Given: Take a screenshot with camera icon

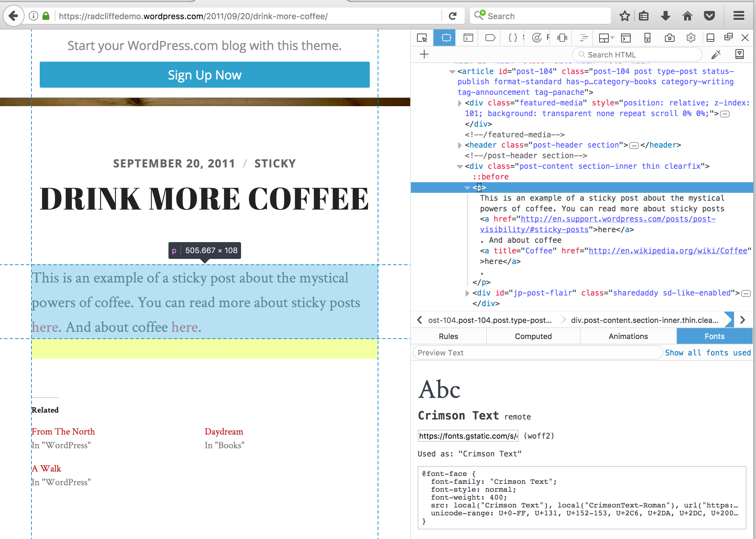Looking at the screenshot, I should (669, 38).
